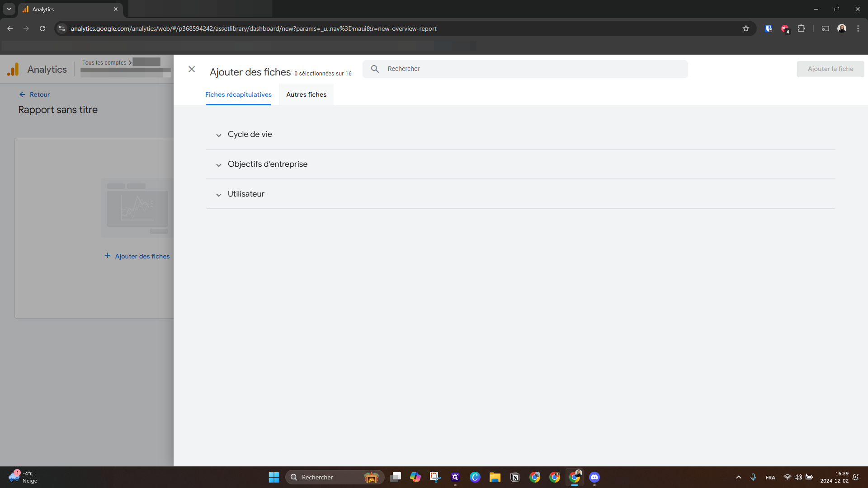This screenshot has width=868, height=488.
Task: Open volume speaker tray icon
Action: [x=798, y=477]
